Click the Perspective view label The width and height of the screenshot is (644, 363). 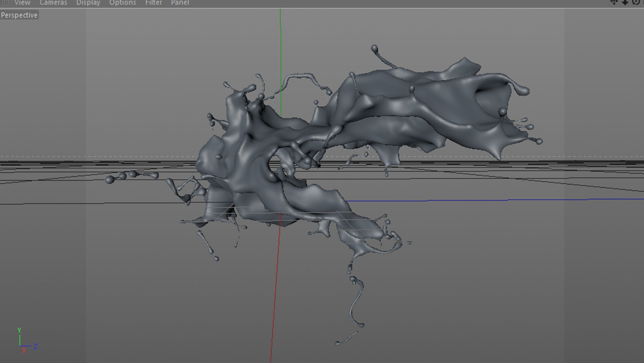tap(19, 15)
